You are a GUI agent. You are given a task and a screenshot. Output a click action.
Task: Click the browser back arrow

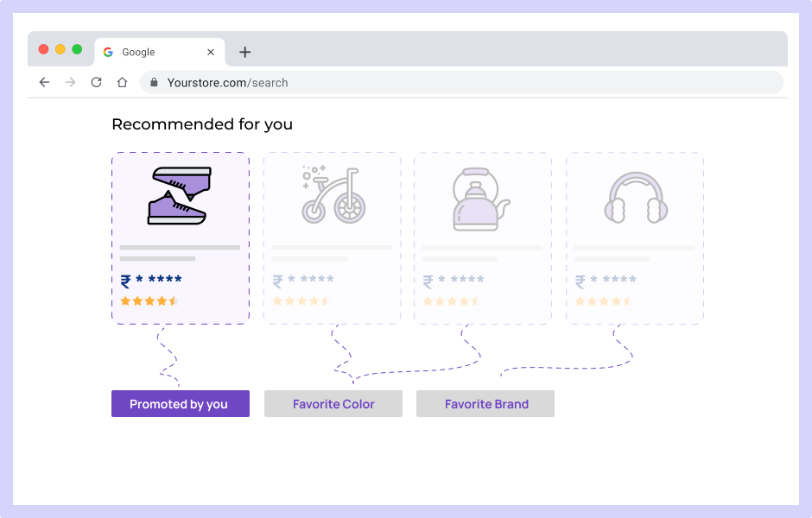45,82
